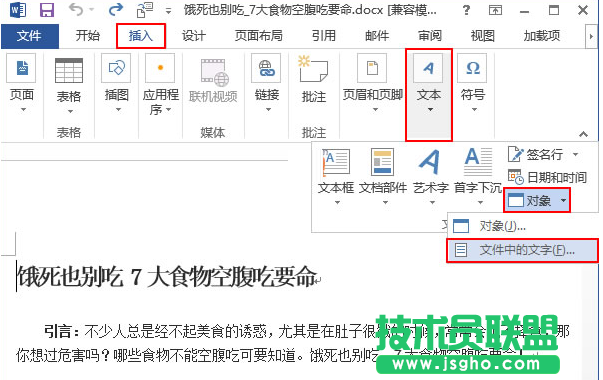Insert 艺术字 WordArt
Viewport: 603px width, 380px height.
tap(431, 177)
